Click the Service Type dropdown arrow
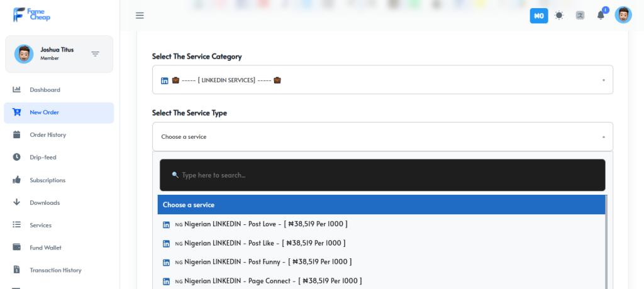 [603, 137]
